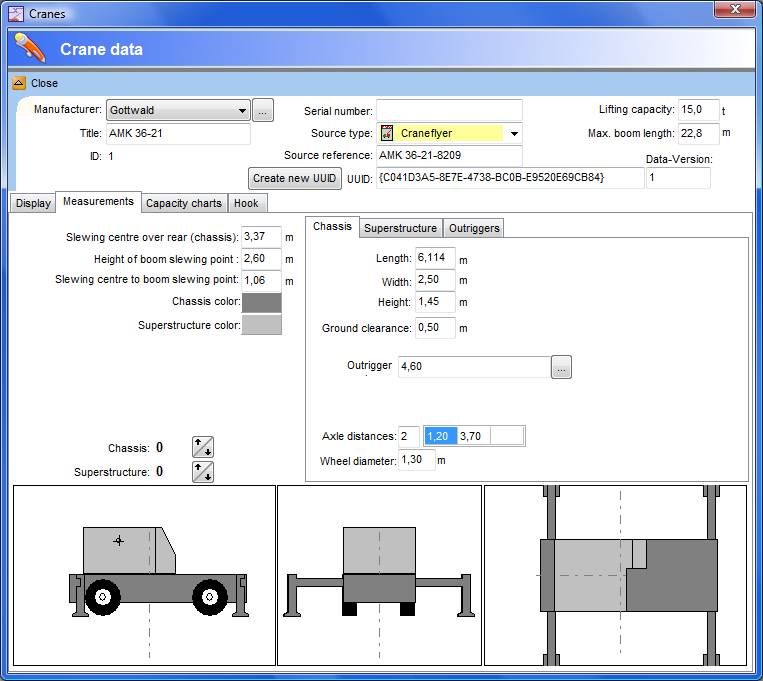The image size is (763, 681).
Task: Pick the Chassis color swatch
Action: (262, 302)
